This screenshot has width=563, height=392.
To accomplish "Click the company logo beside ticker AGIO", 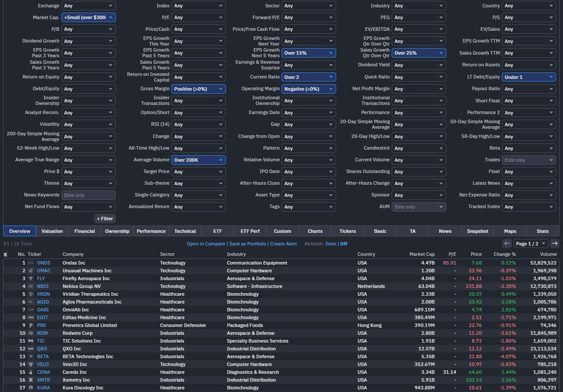I will coord(30,302).
